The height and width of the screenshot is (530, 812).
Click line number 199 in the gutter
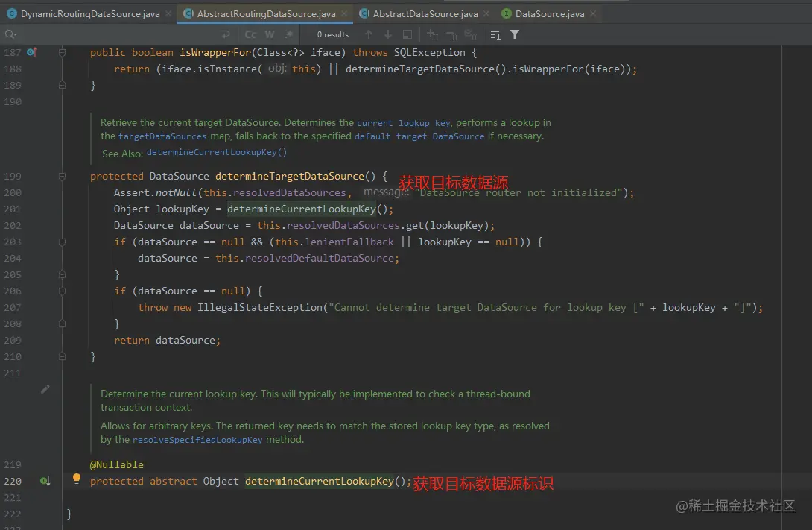(13, 176)
